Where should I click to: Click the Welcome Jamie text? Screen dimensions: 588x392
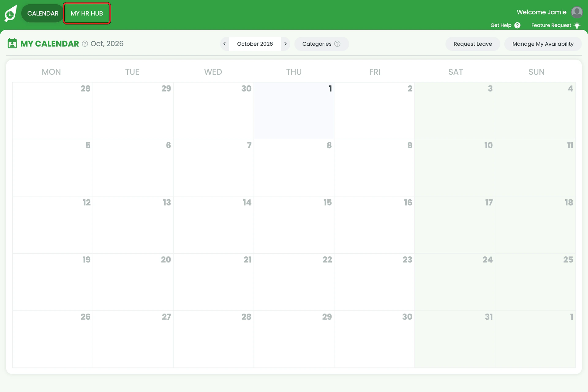(541, 12)
